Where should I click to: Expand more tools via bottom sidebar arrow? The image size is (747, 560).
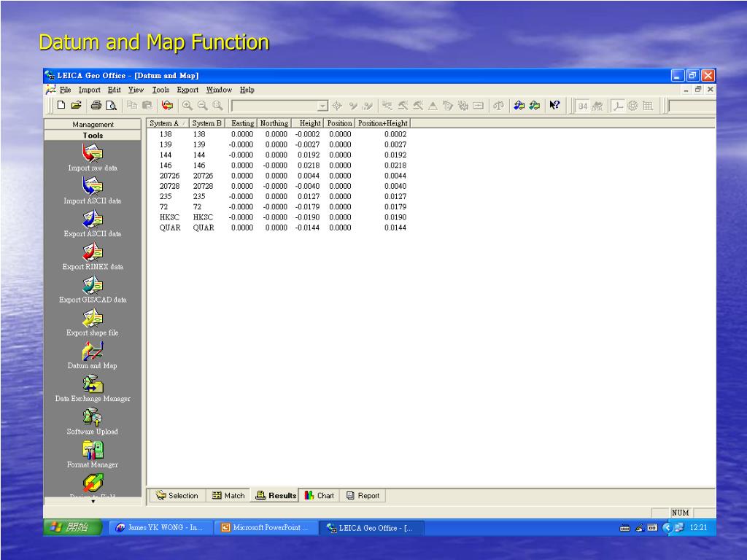tap(93, 501)
